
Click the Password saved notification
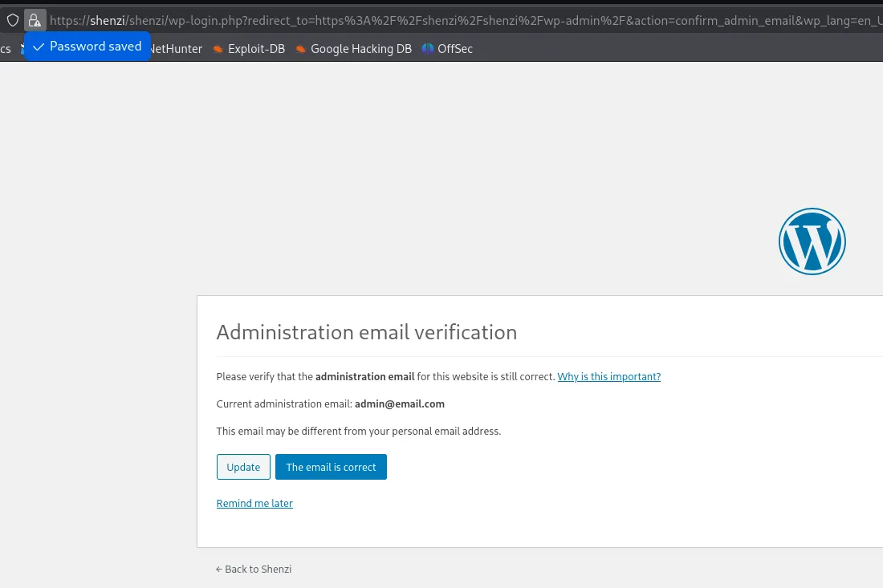87,47
